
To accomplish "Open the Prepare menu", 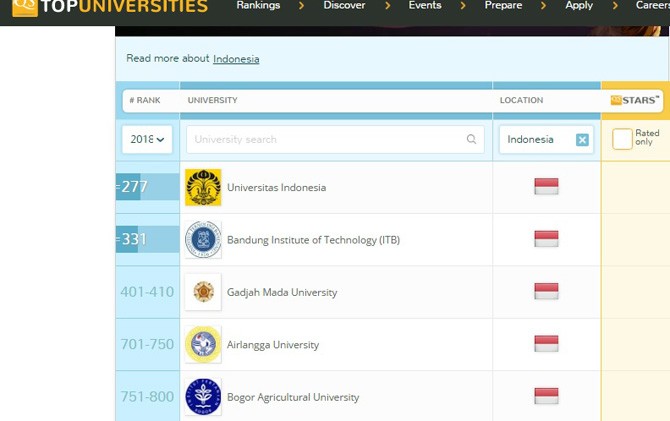I will (503, 6).
